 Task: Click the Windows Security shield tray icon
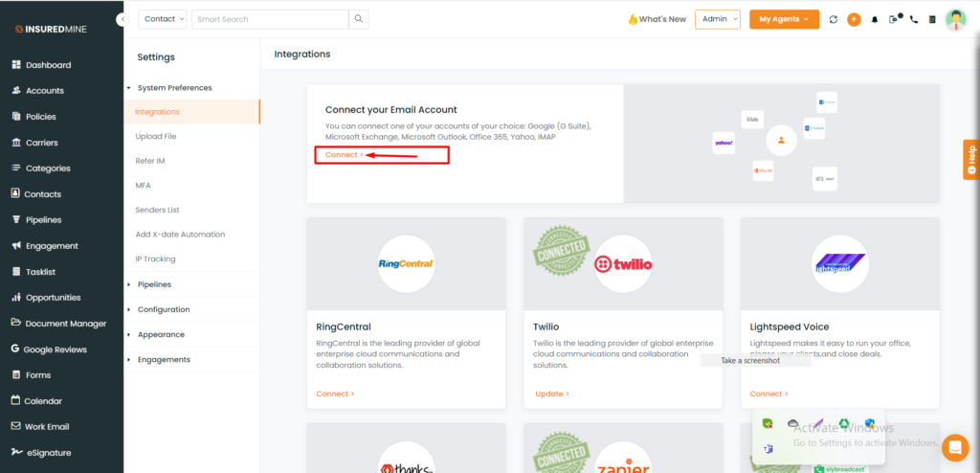coord(869,423)
